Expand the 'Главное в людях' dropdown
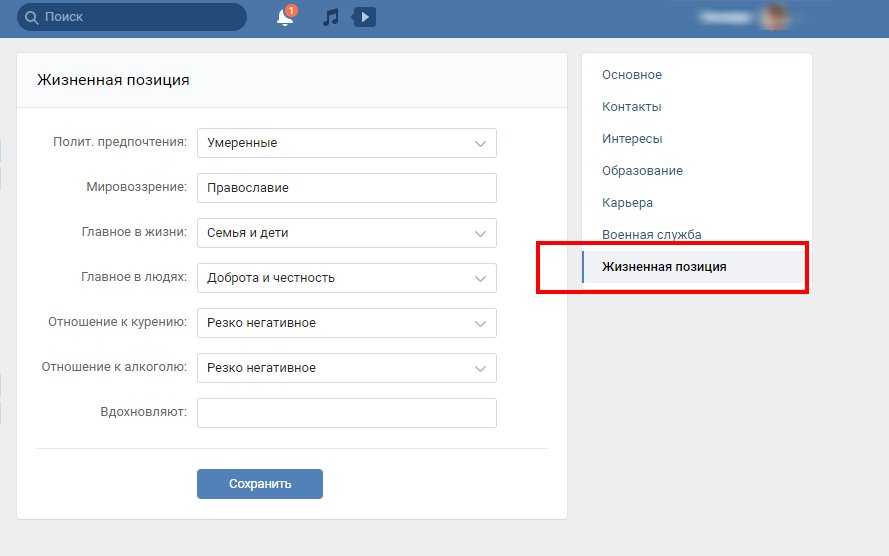889x556 pixels. coord(346,278)
